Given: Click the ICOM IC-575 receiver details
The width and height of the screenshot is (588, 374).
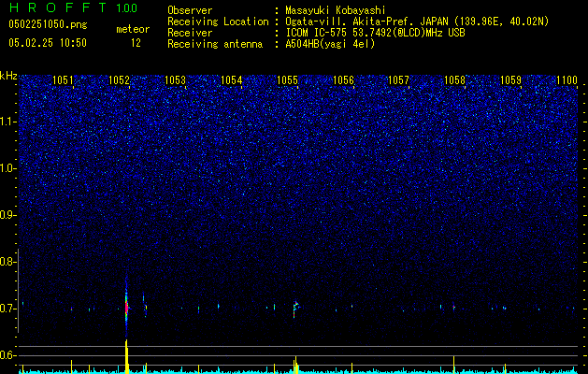Looking at the screenshot, I should [375, 33].
